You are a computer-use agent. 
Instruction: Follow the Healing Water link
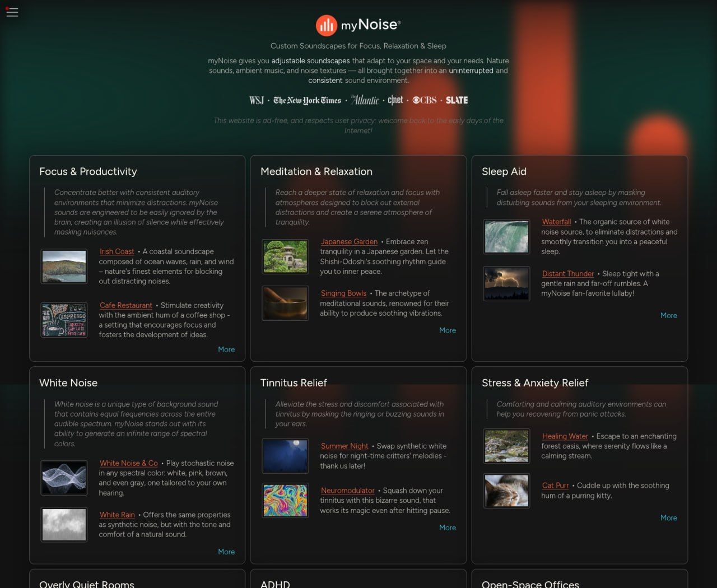point(565,436)
